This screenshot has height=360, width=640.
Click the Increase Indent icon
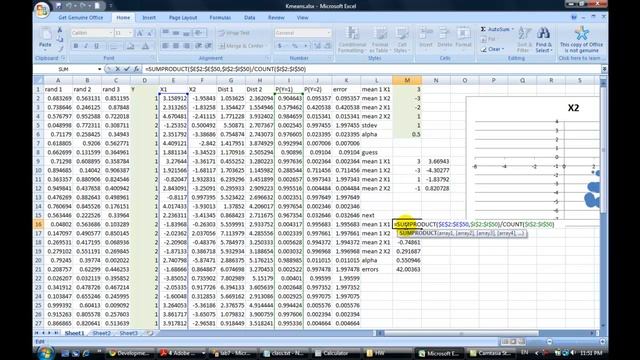[x=209, y=46]
